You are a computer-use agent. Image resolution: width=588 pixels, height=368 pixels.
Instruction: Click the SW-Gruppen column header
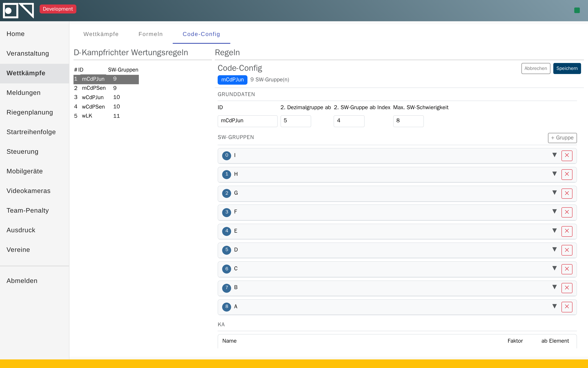pyautogui.click(x=123, y=70)
